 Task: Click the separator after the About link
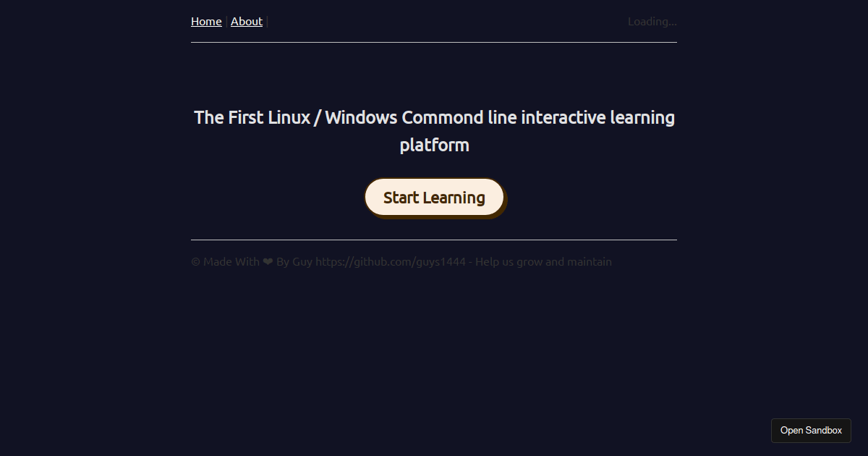[x=266, y=21]
